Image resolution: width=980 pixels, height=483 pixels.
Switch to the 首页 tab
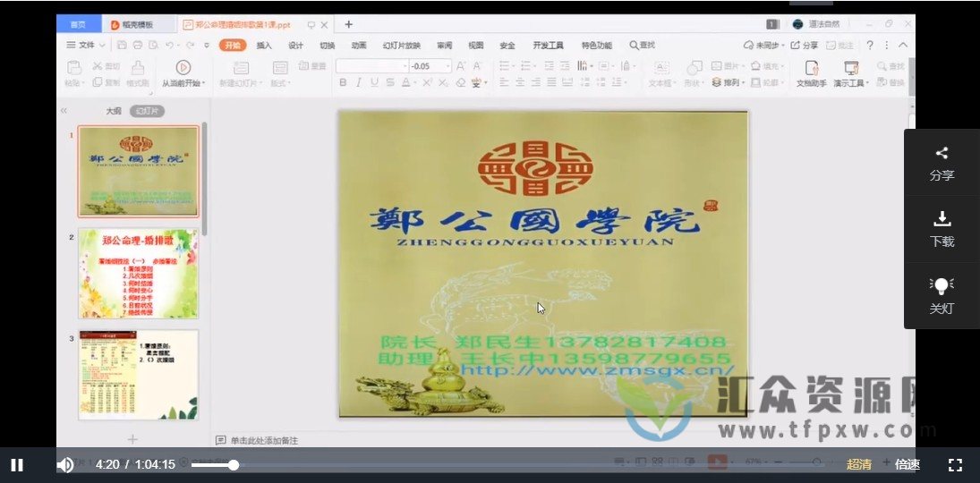[78, 24]
